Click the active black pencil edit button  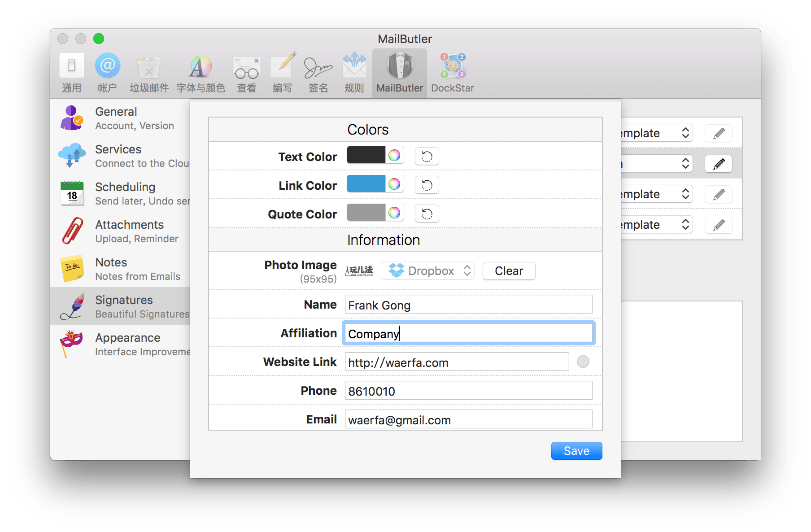point(719,164)
